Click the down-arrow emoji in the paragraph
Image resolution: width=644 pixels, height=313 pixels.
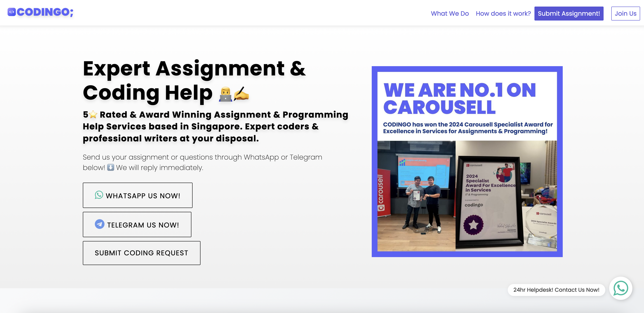point(110,167)
